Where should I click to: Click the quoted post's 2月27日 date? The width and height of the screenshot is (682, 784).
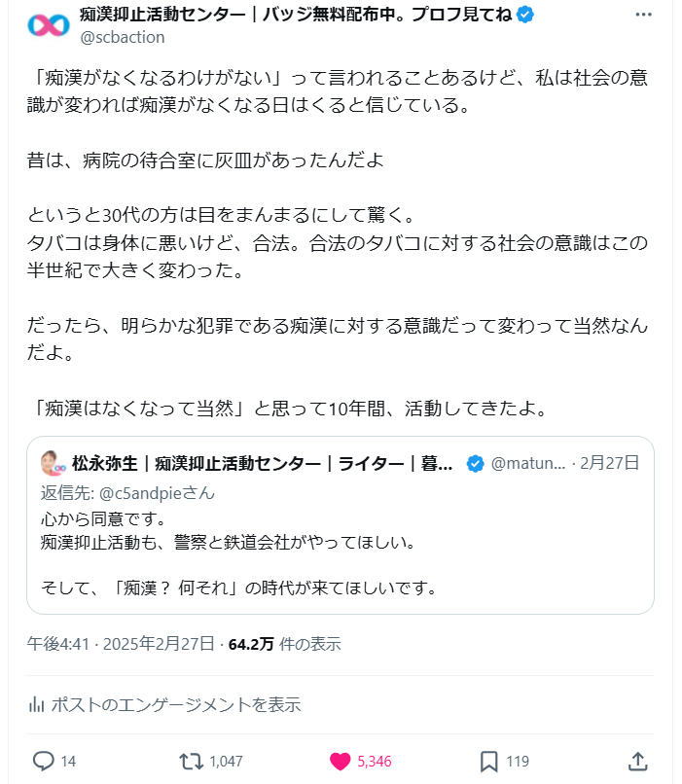[x=610, y=463]
